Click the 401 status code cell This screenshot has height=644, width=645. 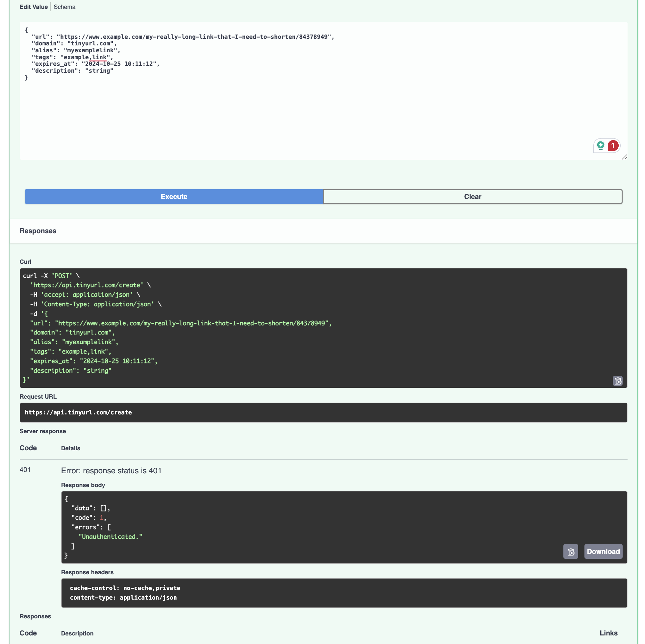[25, 470]
